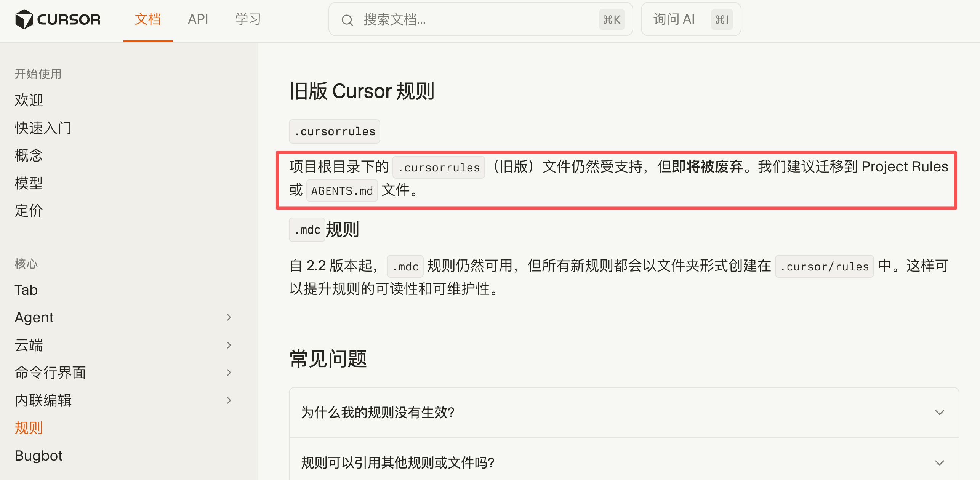The height and width of the screenshot is (480, 980).
Task: Open the 快速入门 sidebar page
Action: tap(43, 128)
